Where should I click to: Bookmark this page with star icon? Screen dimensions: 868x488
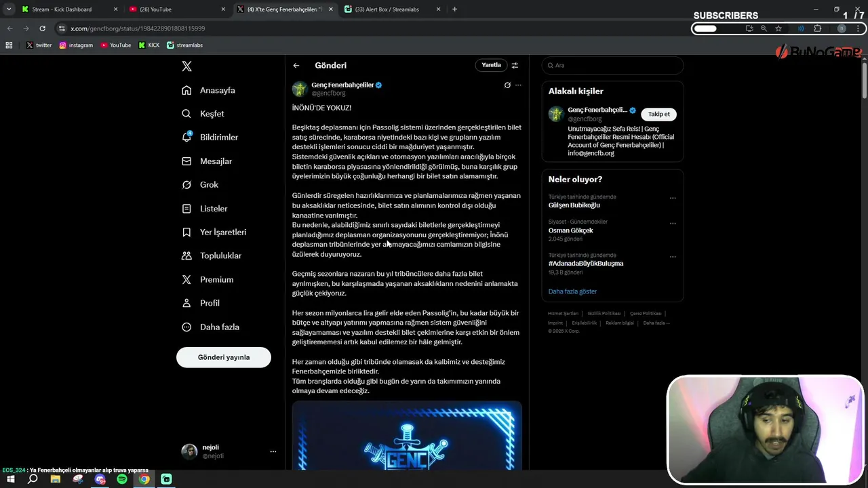pos(778,28)
